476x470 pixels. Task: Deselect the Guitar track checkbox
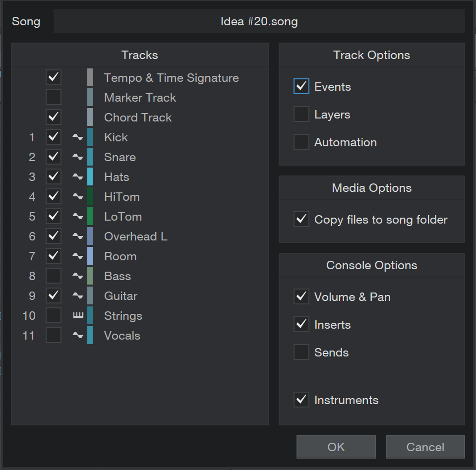(x=54, y=295)
